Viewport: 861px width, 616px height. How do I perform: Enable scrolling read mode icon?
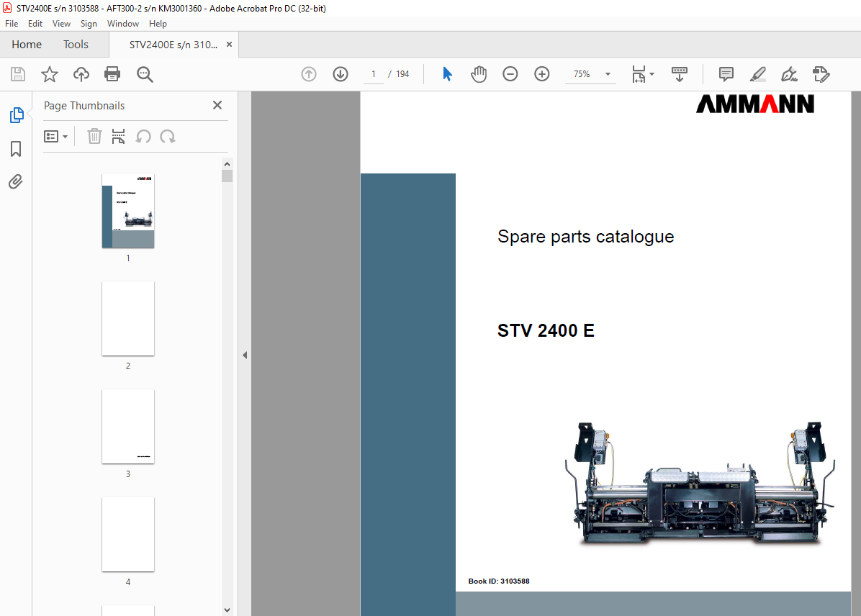click(680, 74)
